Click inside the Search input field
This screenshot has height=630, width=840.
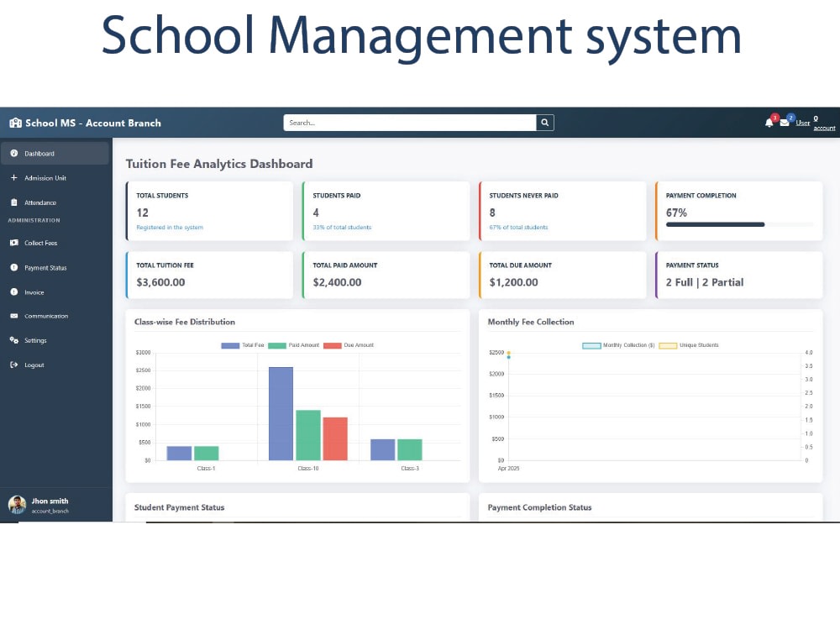(x=410, y=123)
